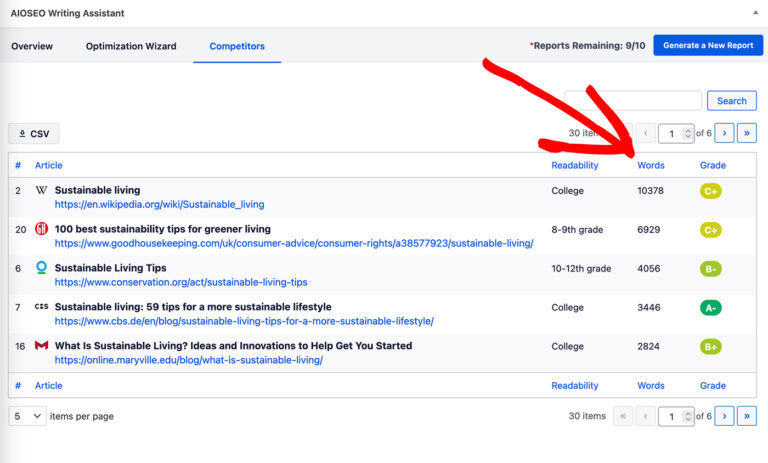Jump to last page using bottom double-arrow

(x=747, y=416)
